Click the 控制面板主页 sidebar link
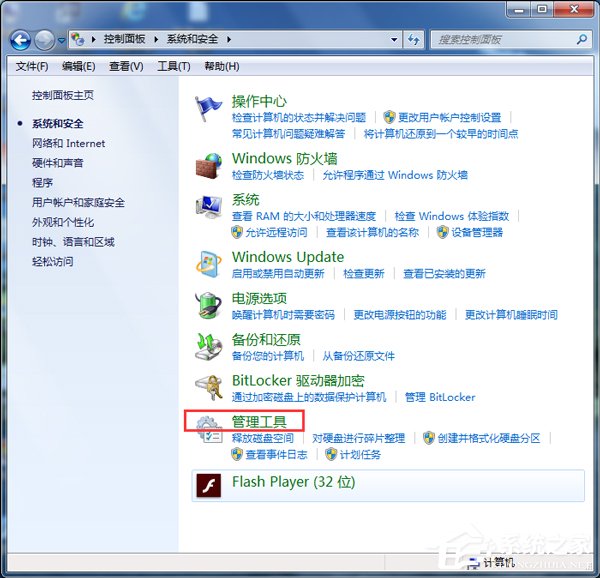600x578 pixels. point(62,95)
